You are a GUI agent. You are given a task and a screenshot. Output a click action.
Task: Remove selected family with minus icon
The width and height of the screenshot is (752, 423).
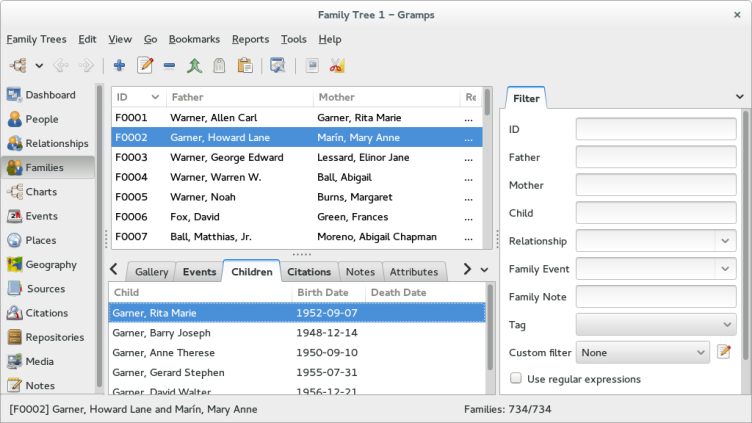click(x=169, y=65)
